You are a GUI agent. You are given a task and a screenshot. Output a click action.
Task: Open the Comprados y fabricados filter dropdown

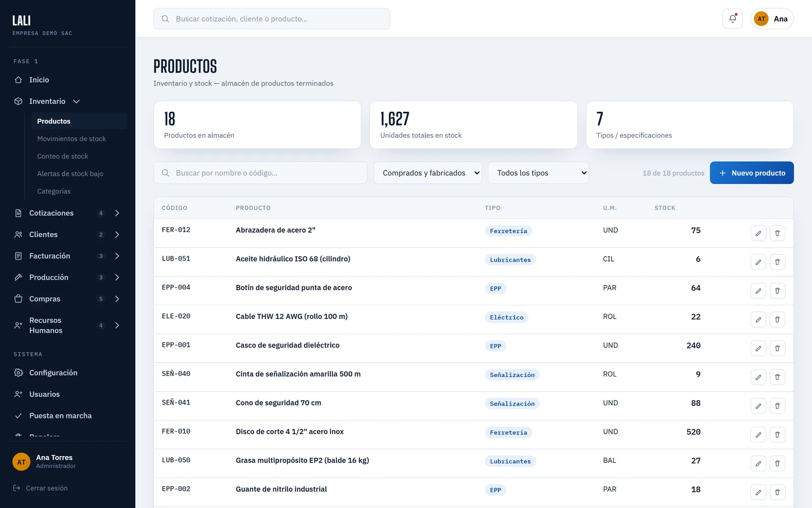(427, 173)
